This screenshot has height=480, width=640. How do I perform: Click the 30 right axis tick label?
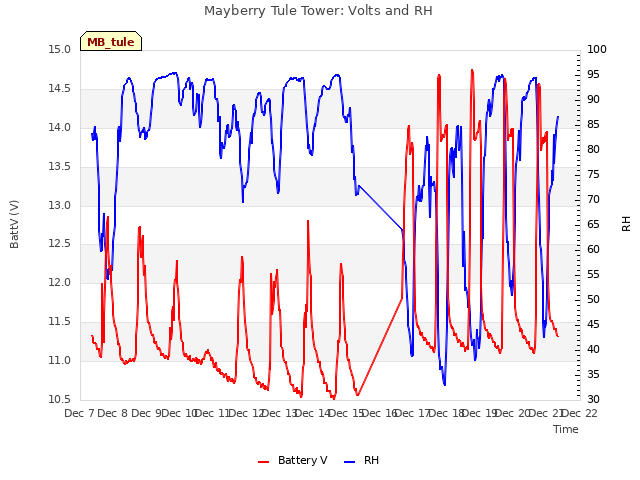(x=593, y=399)
